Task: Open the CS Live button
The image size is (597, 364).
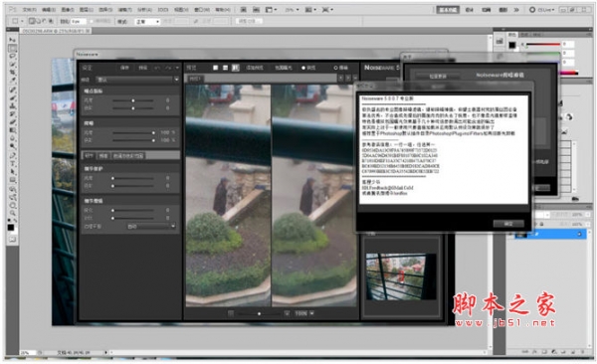Action: coord(542,10)
